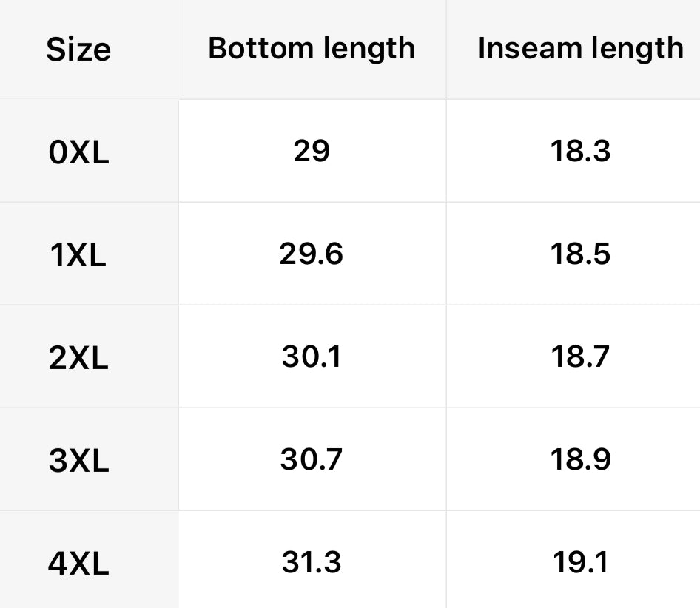This screenshot has height=608, width=700.
Task: Select the 3XL size label
Action: [78, 462]
